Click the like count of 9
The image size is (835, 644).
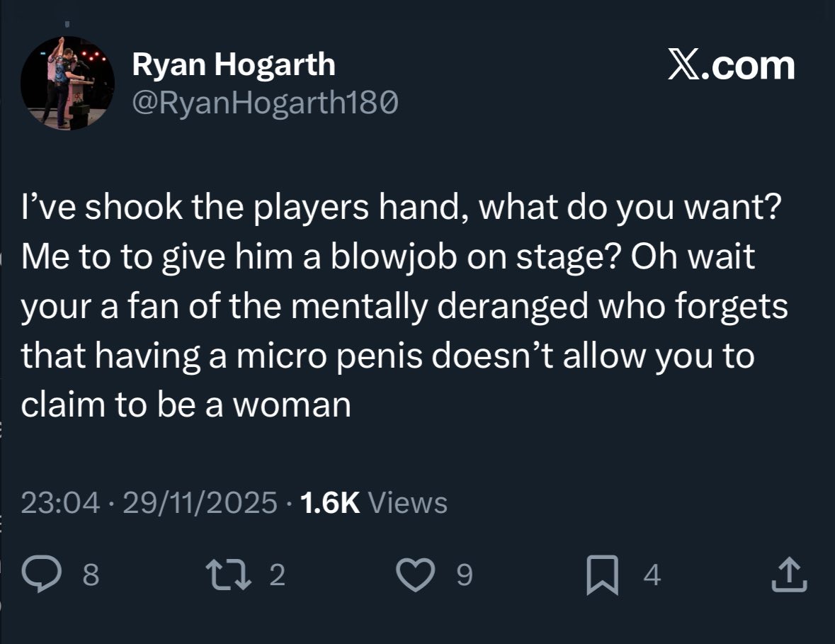click(x=463, y=575)
